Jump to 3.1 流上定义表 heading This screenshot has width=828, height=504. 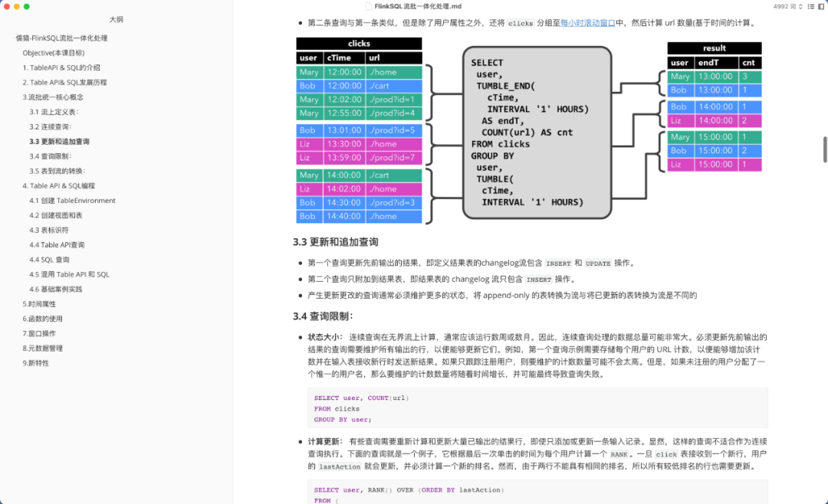pyautogui.click(x=54, y=112)
